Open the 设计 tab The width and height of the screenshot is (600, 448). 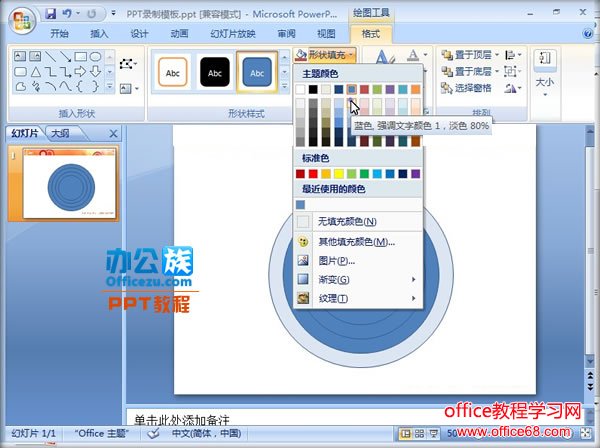point(139,34)
